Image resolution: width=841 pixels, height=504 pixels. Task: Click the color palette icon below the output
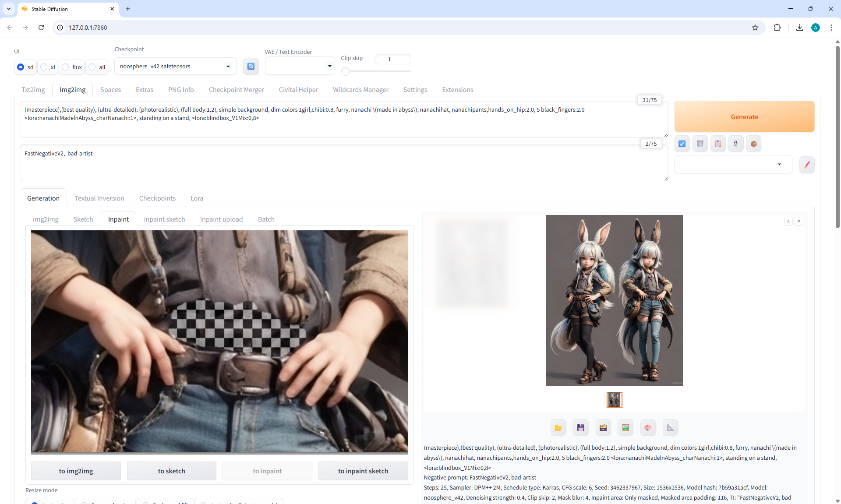coord(648,428)
